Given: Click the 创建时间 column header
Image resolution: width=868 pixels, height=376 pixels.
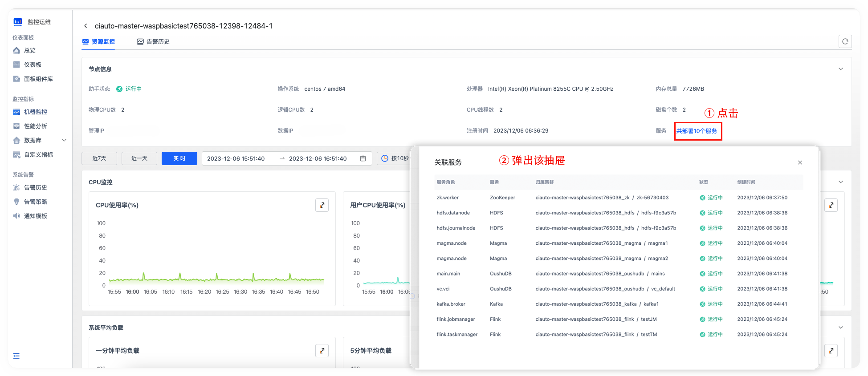Looking at the screenshot, I should click(x=746, y=182).
